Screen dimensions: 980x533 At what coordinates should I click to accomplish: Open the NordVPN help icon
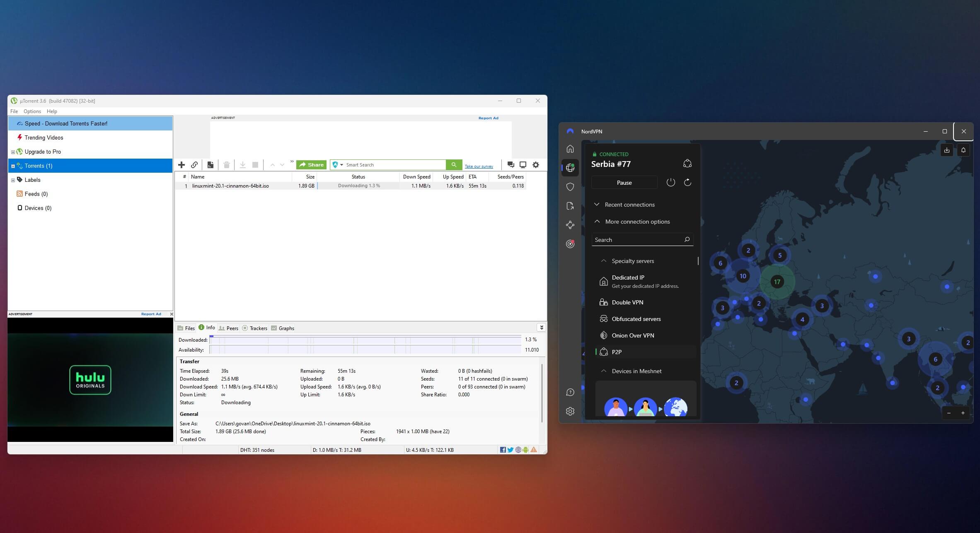click(570, 392)
